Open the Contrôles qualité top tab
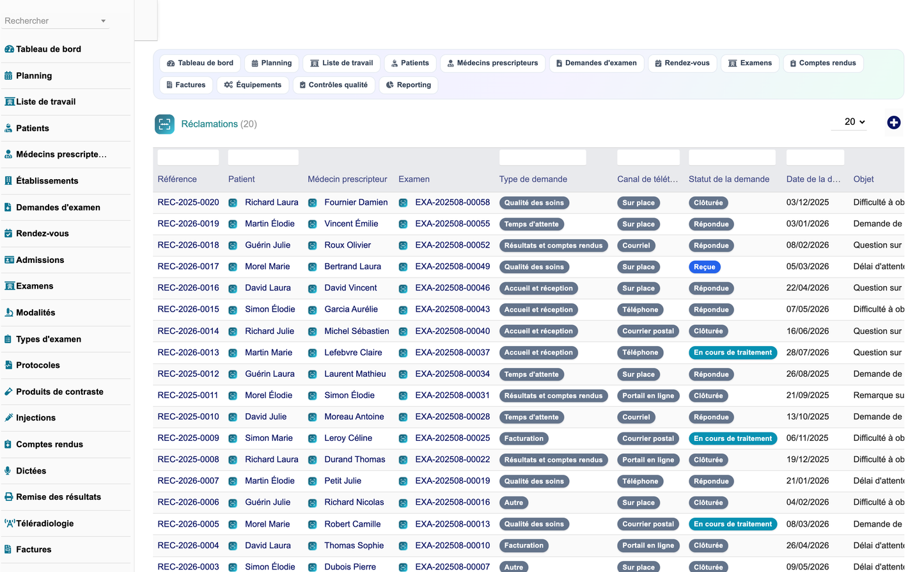The image size is (924, 572). tap(334, 85)
